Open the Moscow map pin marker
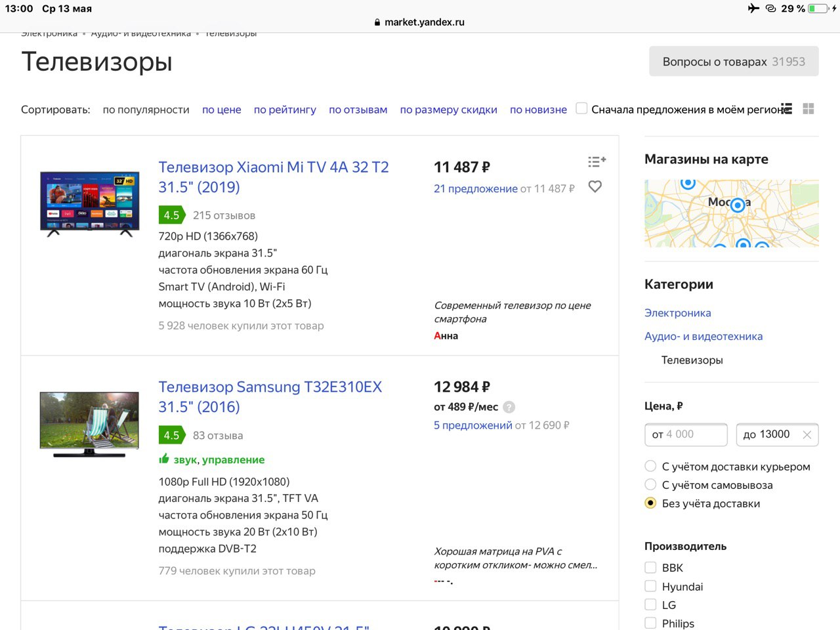Image resolution: width=840 pixels, height=630 pixels. click(738, 205)
